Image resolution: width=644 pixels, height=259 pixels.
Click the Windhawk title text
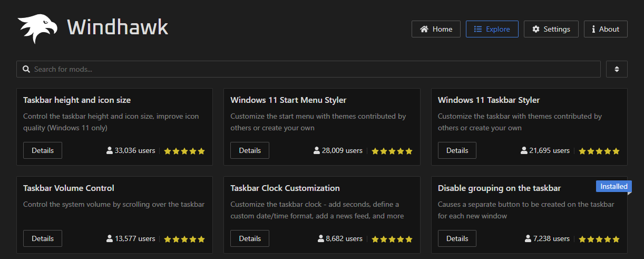point(118,27)
